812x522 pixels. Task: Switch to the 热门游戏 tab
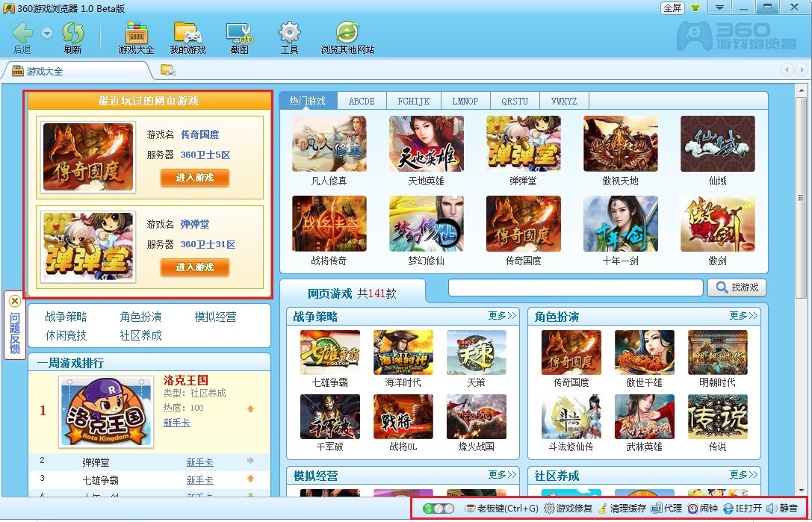coord(308,101)
